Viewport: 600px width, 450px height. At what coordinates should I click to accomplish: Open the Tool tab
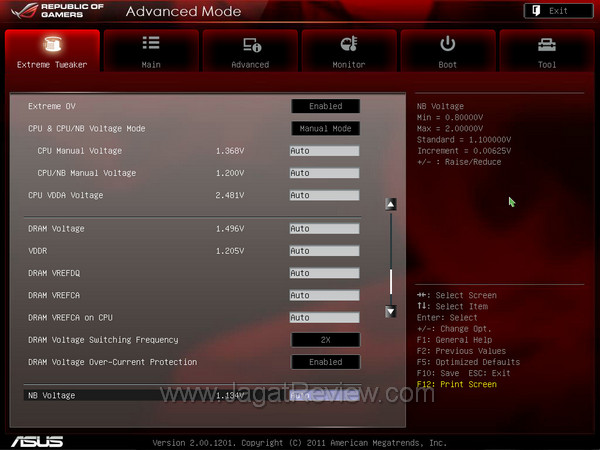pos(547,51)
